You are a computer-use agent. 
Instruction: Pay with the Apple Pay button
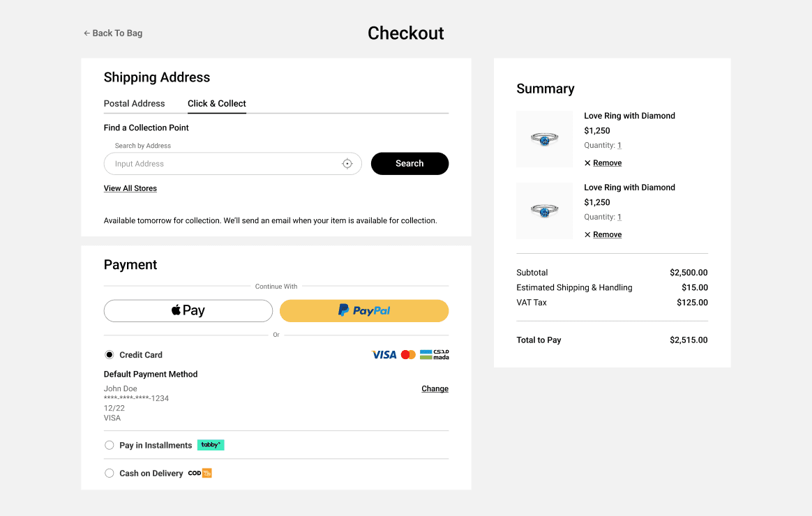[188, 311]
